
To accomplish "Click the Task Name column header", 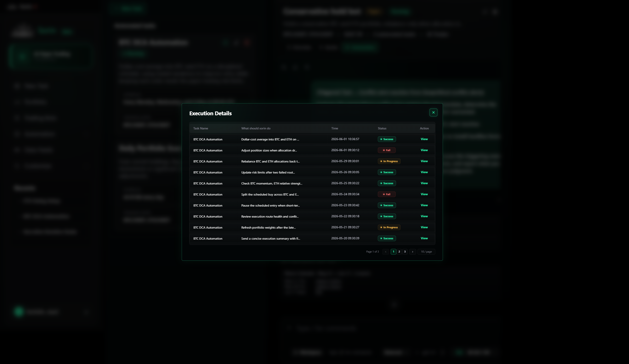I will click(x=201, y=128).
